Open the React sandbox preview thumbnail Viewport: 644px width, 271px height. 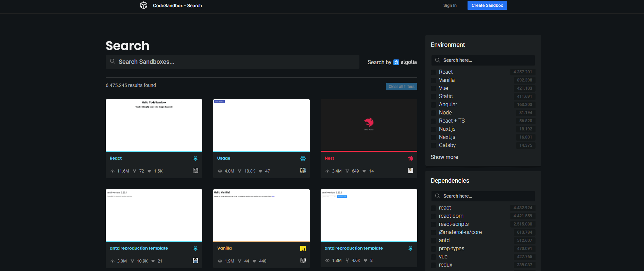[x=154, y=125]
